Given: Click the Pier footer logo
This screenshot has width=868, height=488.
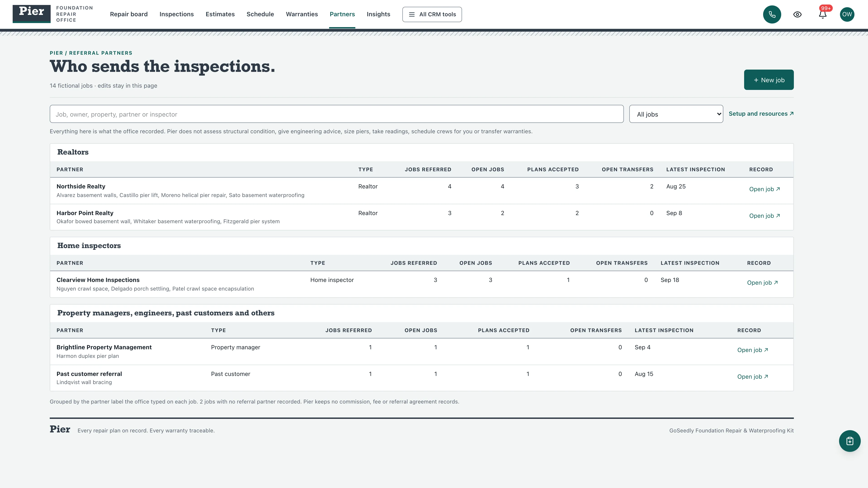Looking at the screenshot, I should coord(60,429).
